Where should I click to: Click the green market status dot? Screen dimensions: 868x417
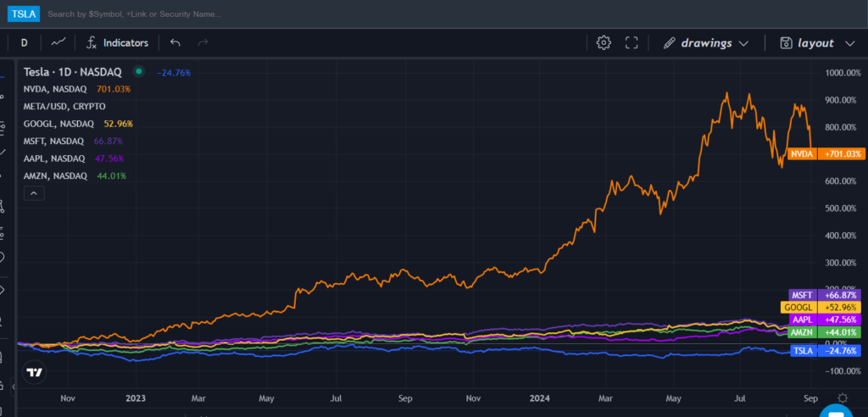pos(139,72)
